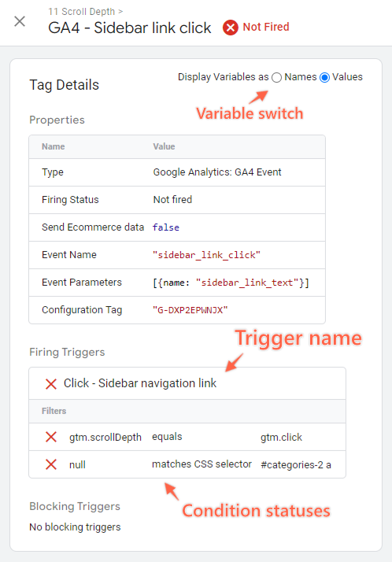Click the 11 Scroll Depth breadcrumb
392x562 pixels.
82,12
